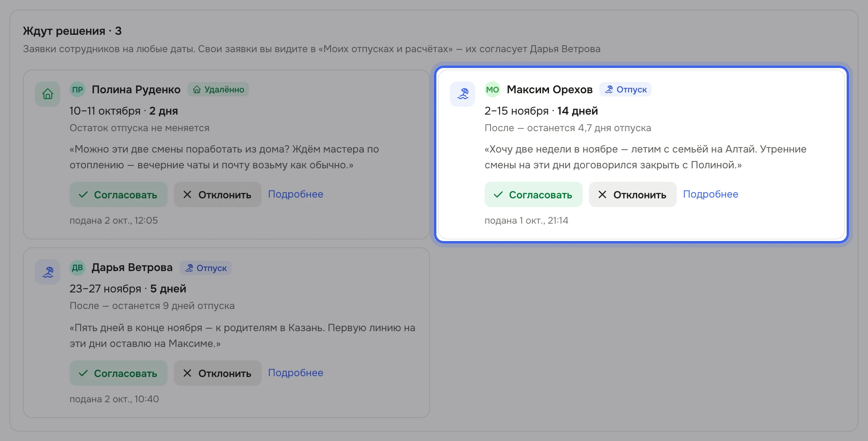Screen dimensions: 868x441
Task: Click timestamp 'подана 2 окт., 12:05'
Action: pyautogui.click(x=114, y=220)
